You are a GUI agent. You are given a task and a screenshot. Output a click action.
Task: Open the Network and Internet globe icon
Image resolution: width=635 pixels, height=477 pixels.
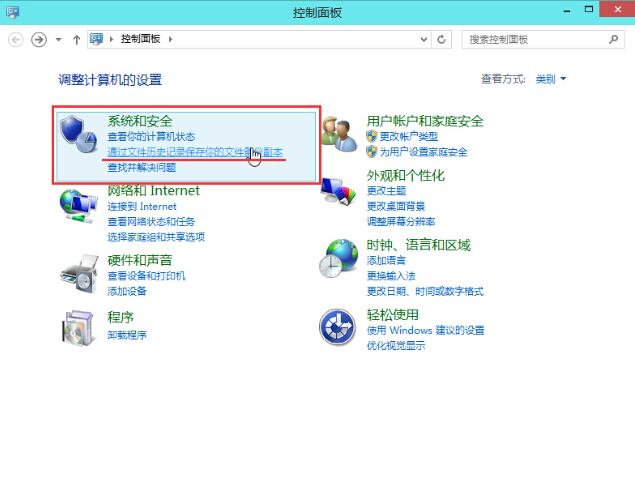point(79,206)
